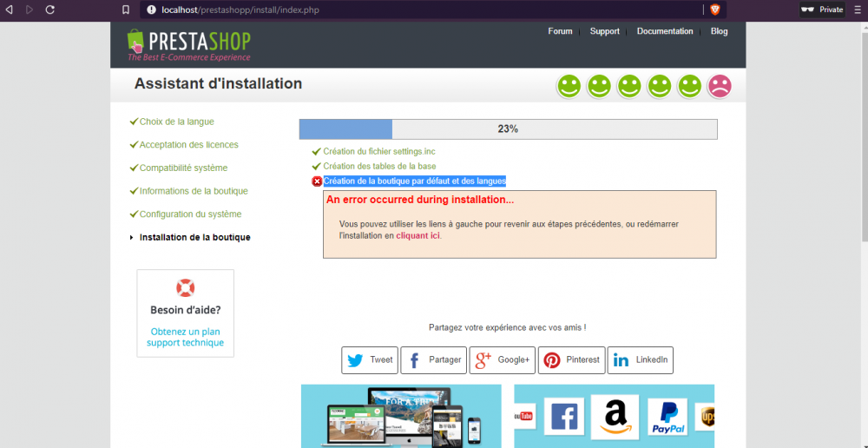Click the Assistant d'installation heading
Viewport: 868px width, 448px height.
[x=218, y=83]
